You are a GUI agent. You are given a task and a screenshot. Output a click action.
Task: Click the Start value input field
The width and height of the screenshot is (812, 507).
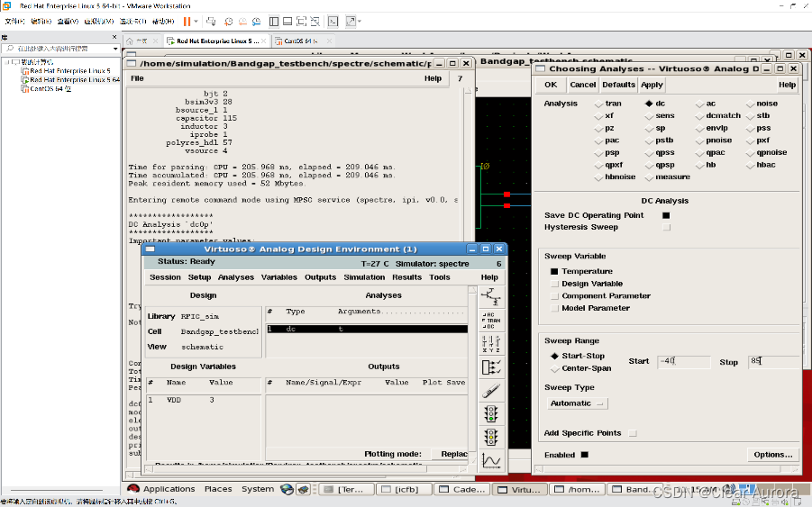[683, 362]
